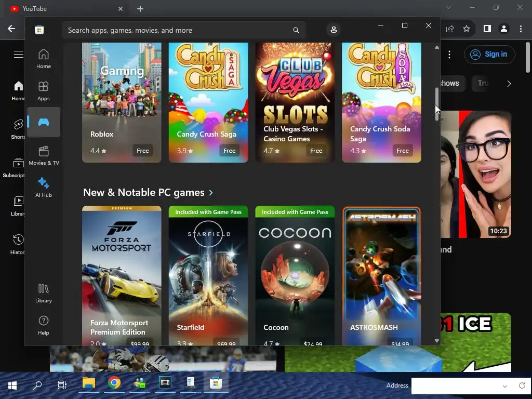532x399 pixels.
Task: Click the Store scrollbar down arrow
Action: [x=436, y=341]
